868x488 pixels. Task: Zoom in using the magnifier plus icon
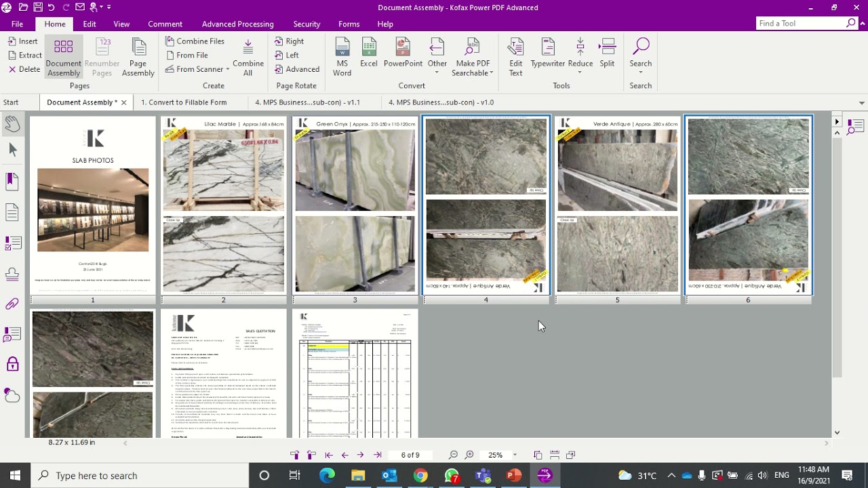[469, 455]
